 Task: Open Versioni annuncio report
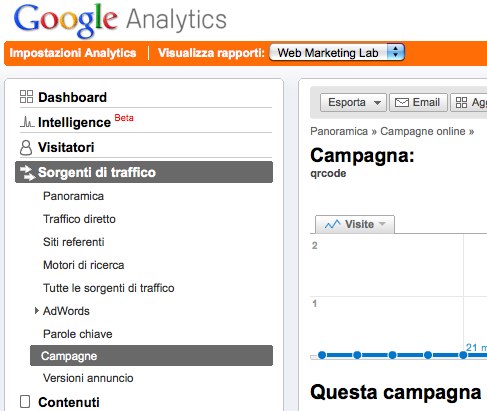88,378
